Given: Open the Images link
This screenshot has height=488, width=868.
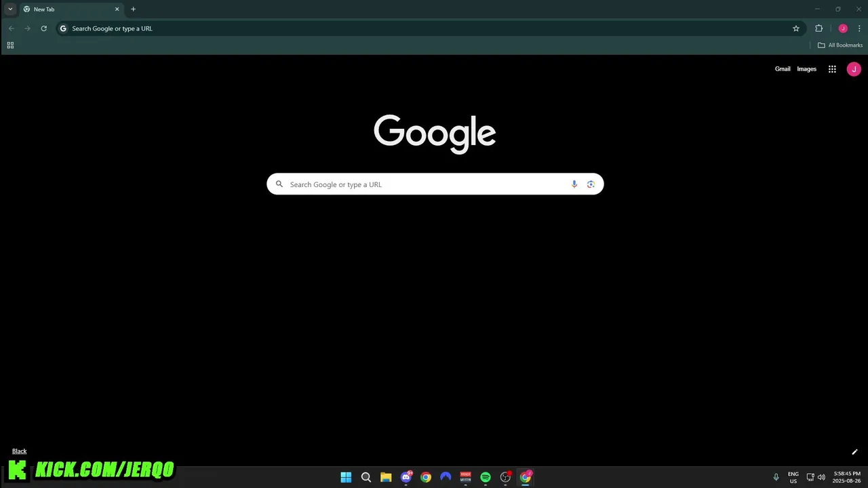Looking at the screenshot, I should click(x=806, y=69).
